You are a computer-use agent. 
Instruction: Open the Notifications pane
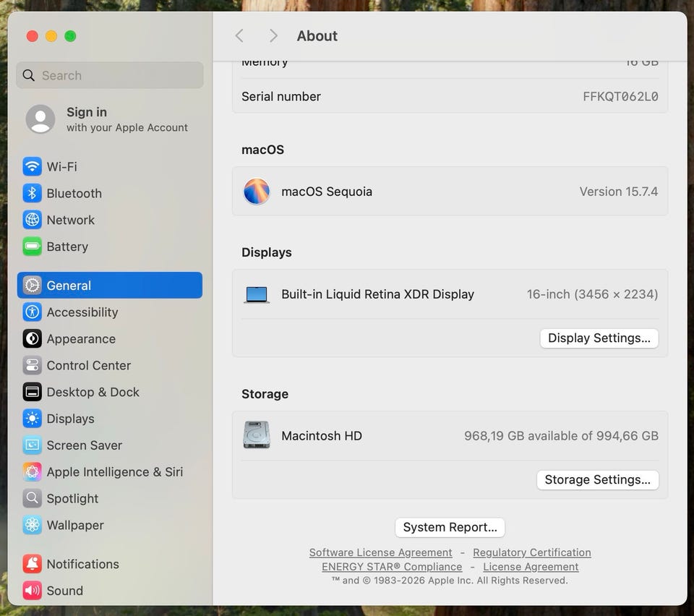point(82,564)
